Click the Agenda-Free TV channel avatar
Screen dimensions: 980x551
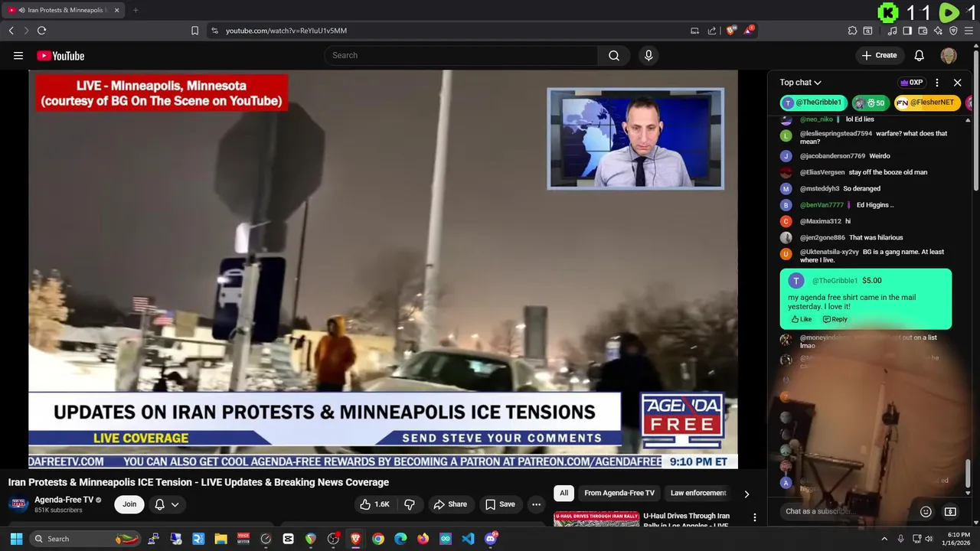[x=18, y=504]
